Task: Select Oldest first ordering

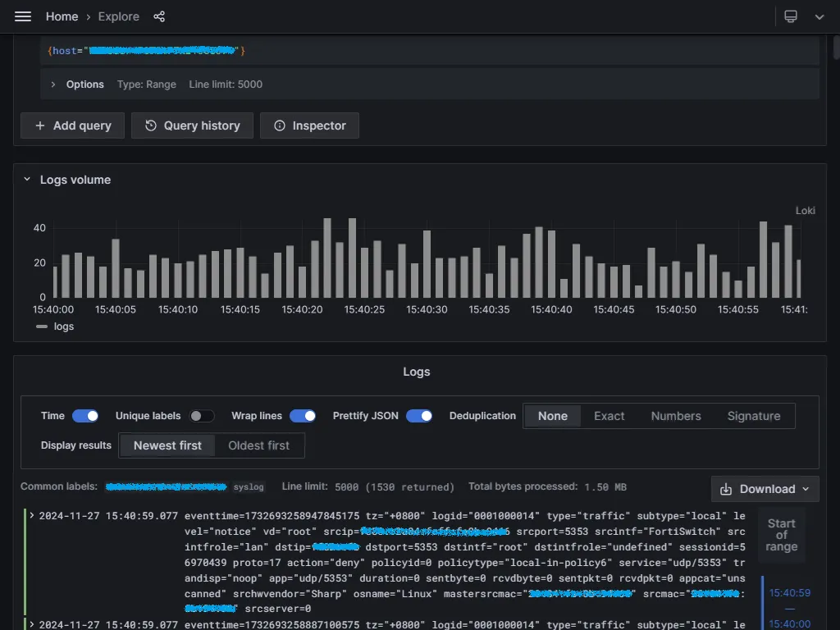Action: (258, 445)
